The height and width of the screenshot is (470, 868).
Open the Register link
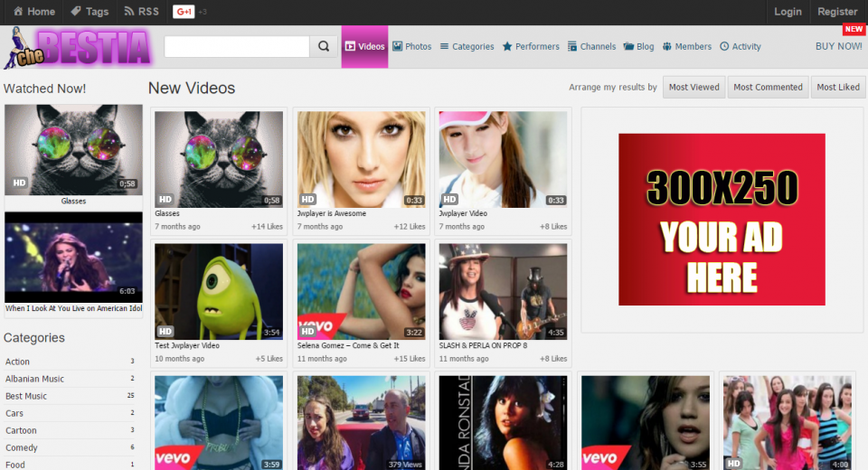[x=837, y=12]
